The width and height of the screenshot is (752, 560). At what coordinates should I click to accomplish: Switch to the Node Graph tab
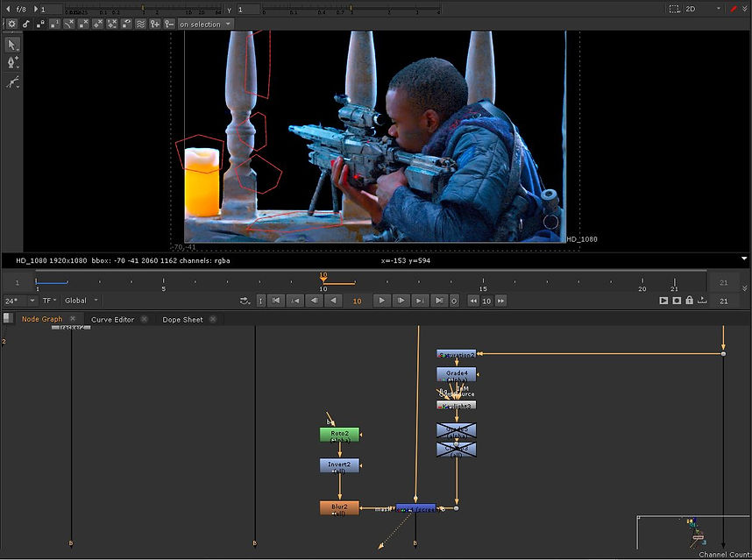pos(42,319)
